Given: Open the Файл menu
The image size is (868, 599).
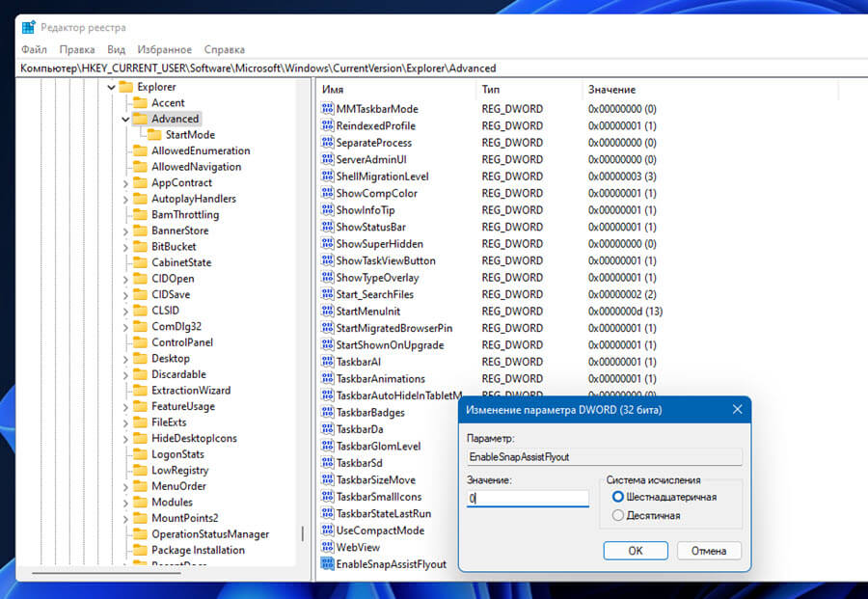Looking at the screenshot, I should click(34, 49).
